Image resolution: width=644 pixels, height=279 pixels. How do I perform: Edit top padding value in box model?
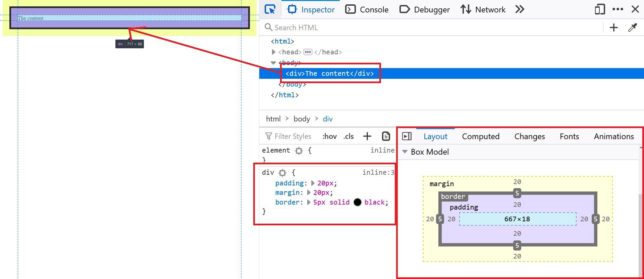point(517,205)
